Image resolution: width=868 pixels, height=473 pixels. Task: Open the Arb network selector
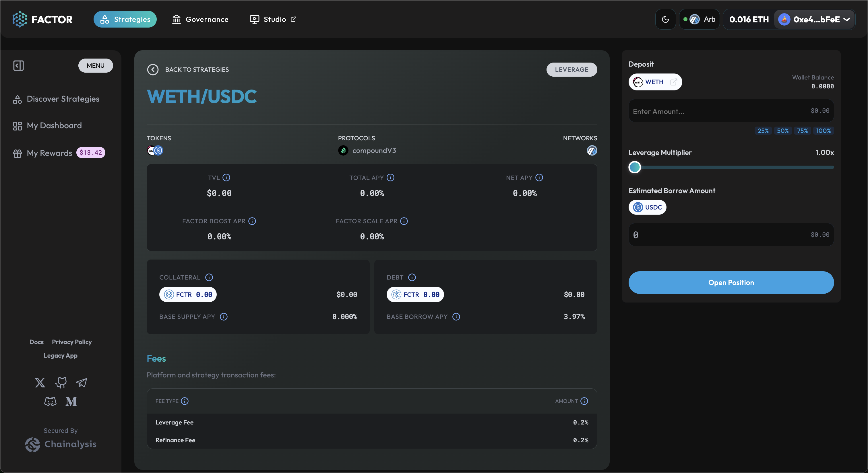click(x=700, y=19)
